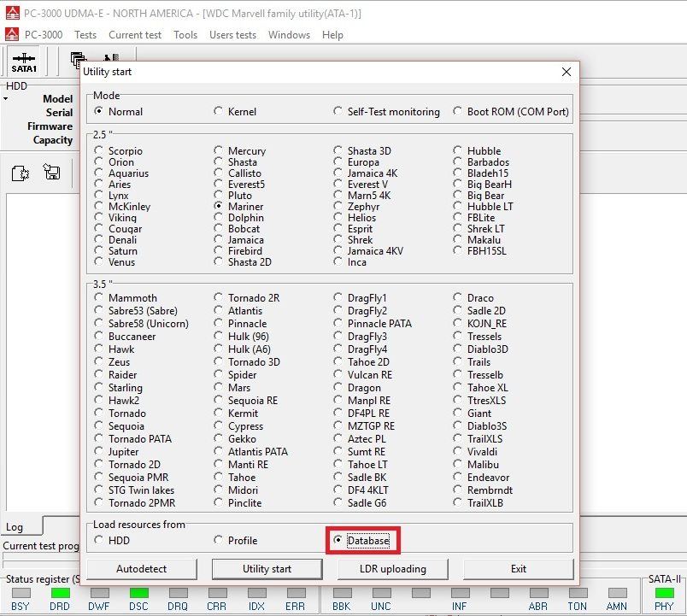The image size is (687, 616).
Task: Click the green DSC status indicator
Action: [x=139, y=593]
